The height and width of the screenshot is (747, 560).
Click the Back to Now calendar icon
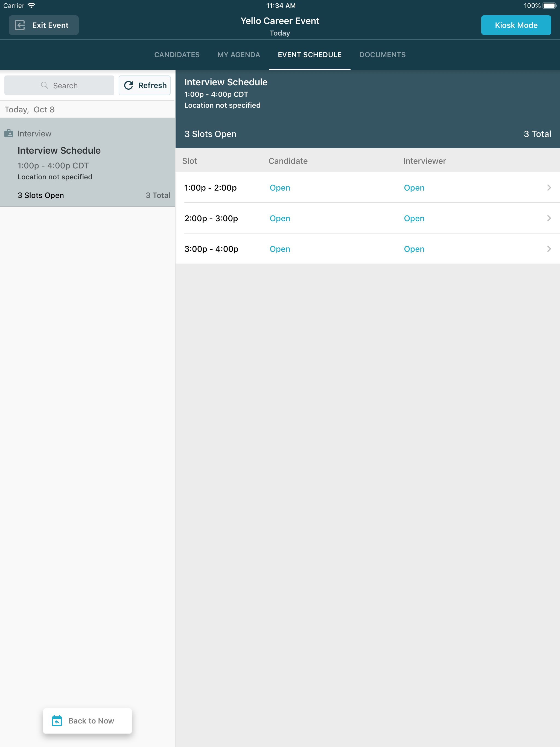[x=57, y=721]
